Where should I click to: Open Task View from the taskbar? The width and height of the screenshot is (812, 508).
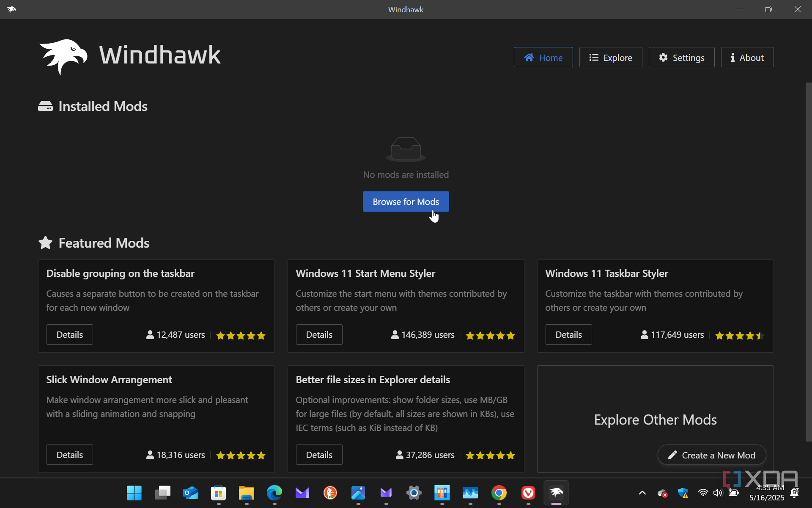162,493
